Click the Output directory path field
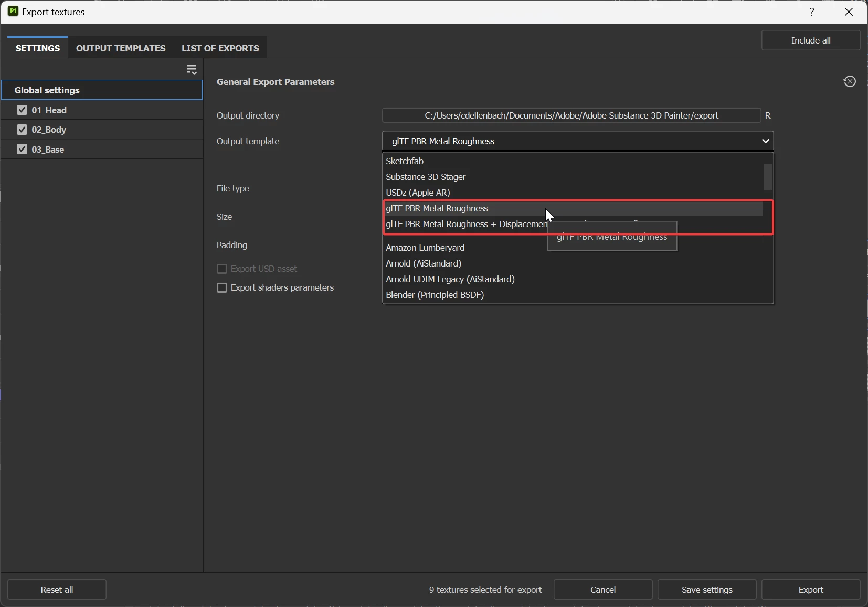Image resolution: width=868 pixels, height=607 pixels. point(571,115)
